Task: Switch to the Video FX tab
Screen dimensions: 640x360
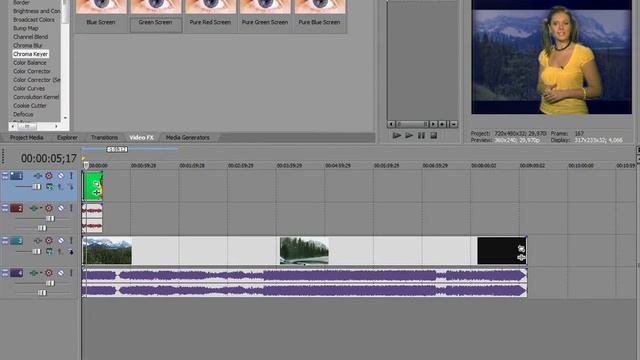Action: point(141,138)
